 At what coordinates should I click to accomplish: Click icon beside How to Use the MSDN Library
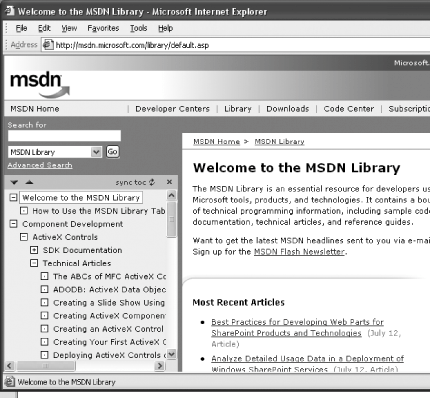pos(24,211)
